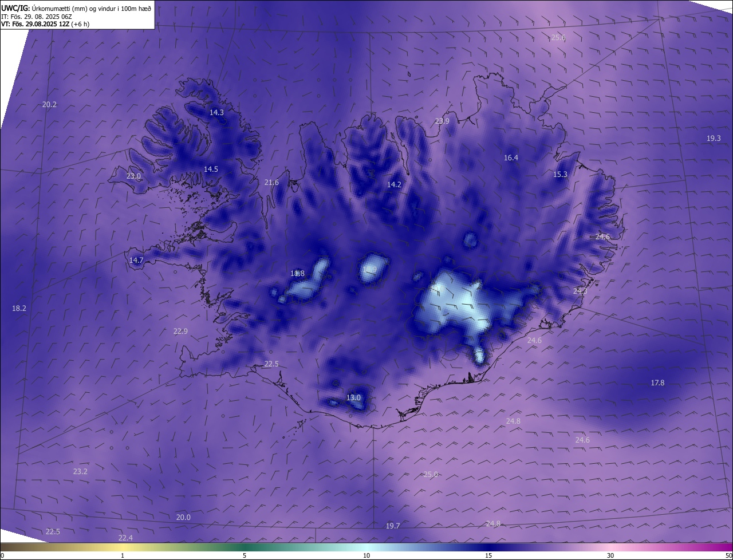733x560 pixels.
Task: Click the 18.2 value label on the map
Action: click(19, 309)
